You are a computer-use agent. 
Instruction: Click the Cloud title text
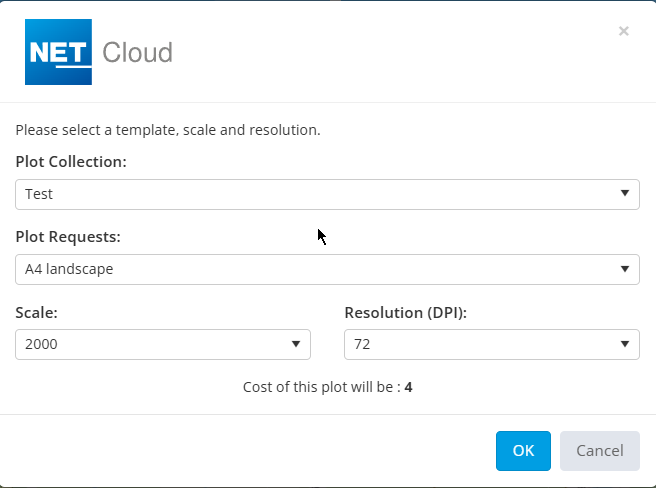point(137,53)
